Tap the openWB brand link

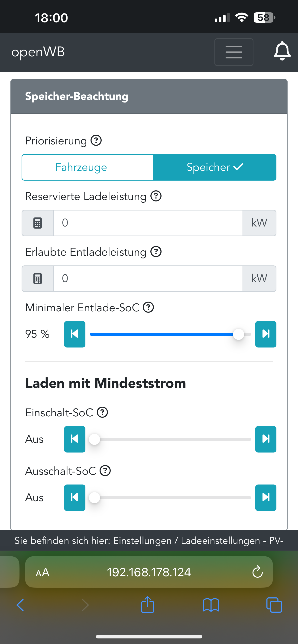(38, 52)
